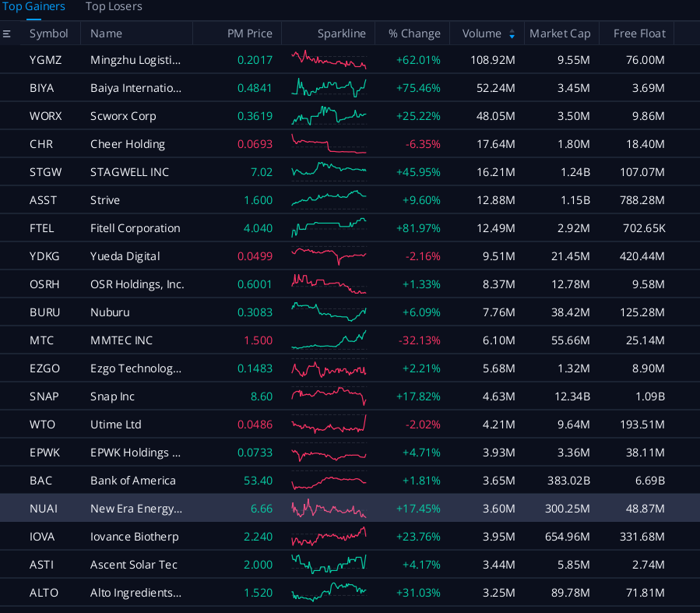
Task: Sort by the % Change column header
Action: click(x=414, y=33)
